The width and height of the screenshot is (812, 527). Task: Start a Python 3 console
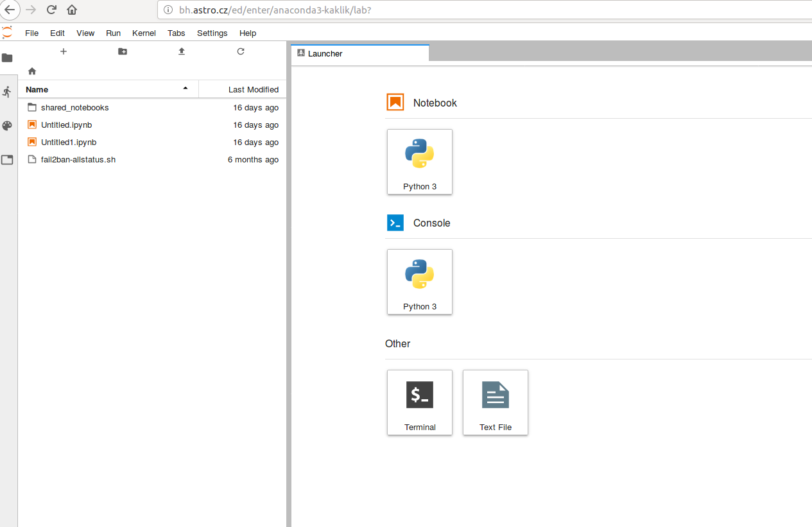click(x=420, y=282)
